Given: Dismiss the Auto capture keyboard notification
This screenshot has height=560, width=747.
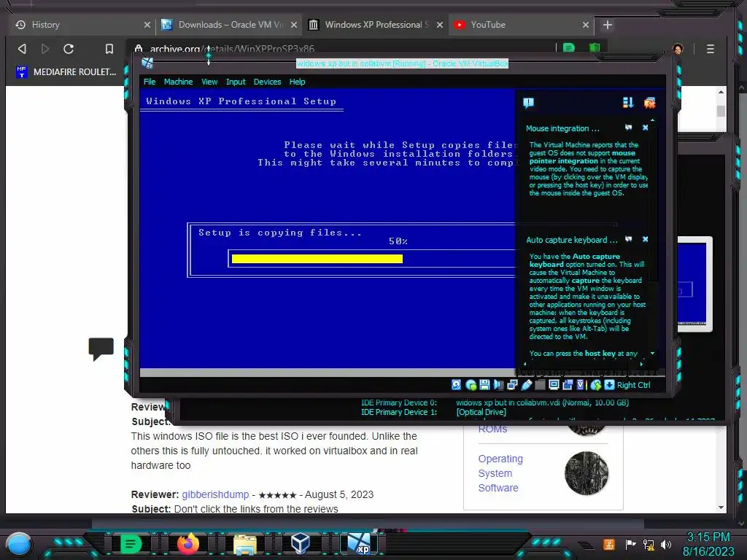Looking at the screenshot, I should click(645, 239).
